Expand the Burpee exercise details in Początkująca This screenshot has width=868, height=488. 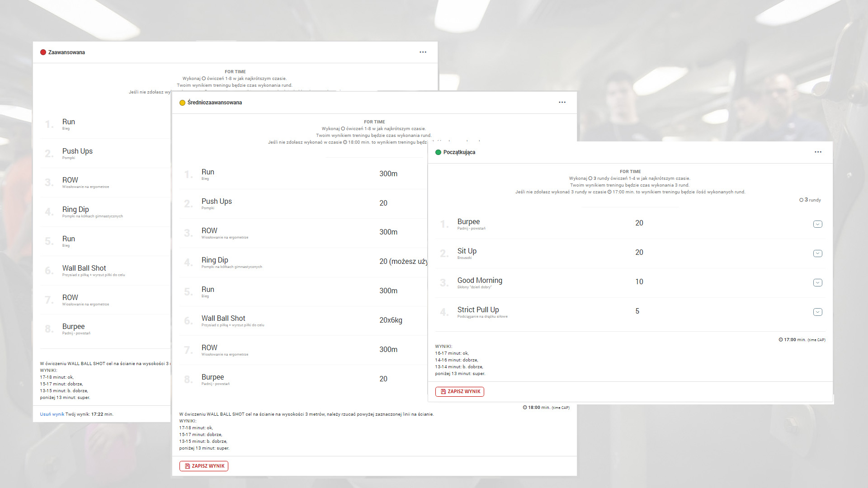pos(817,224)
